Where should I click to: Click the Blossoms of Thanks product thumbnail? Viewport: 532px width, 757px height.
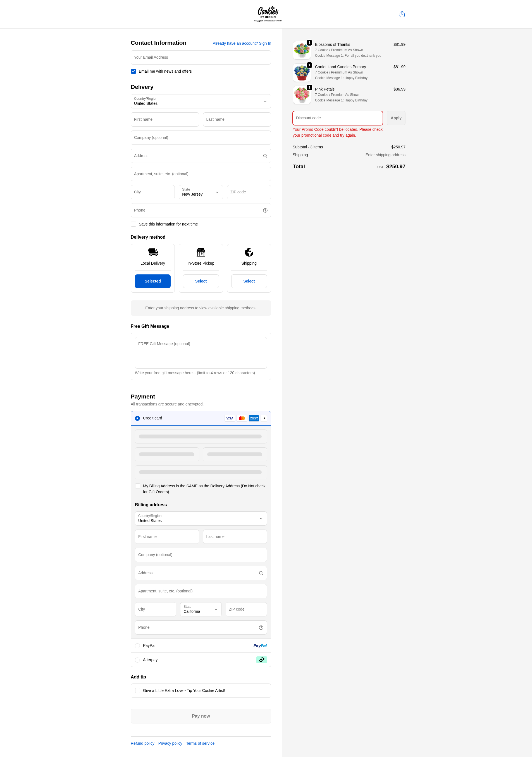[302, 50]
